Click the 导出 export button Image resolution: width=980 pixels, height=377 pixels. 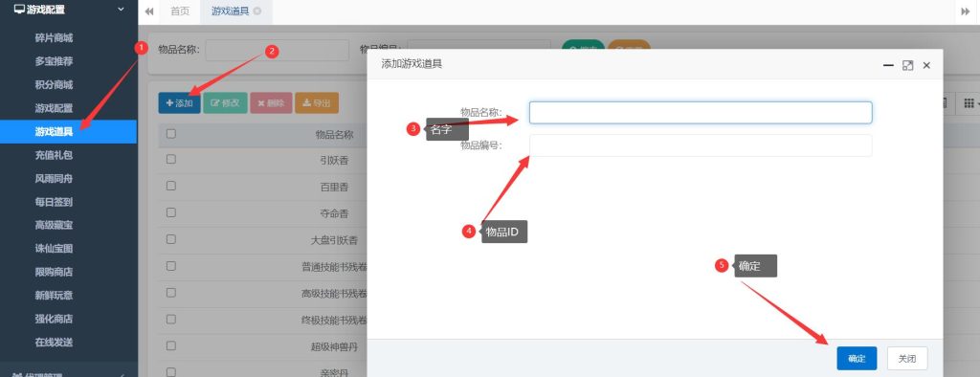(x=317, y=103)
